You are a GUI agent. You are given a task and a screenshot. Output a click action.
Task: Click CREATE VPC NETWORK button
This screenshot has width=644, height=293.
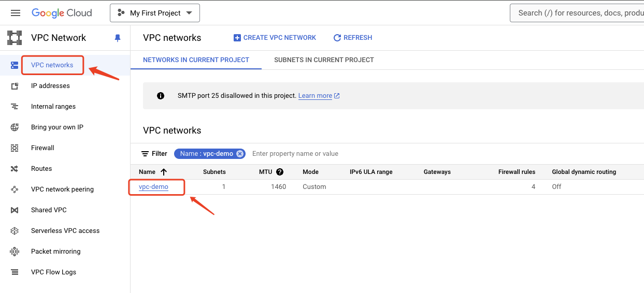(275, 38)
